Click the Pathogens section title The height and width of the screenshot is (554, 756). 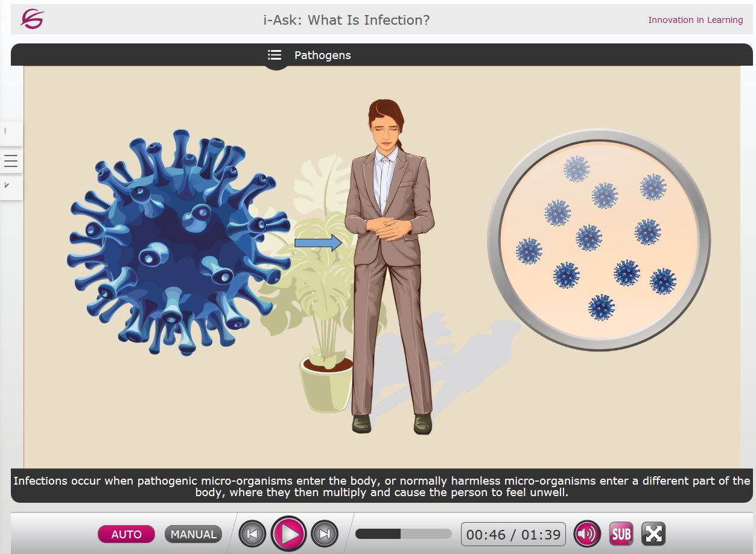(323, 55)
